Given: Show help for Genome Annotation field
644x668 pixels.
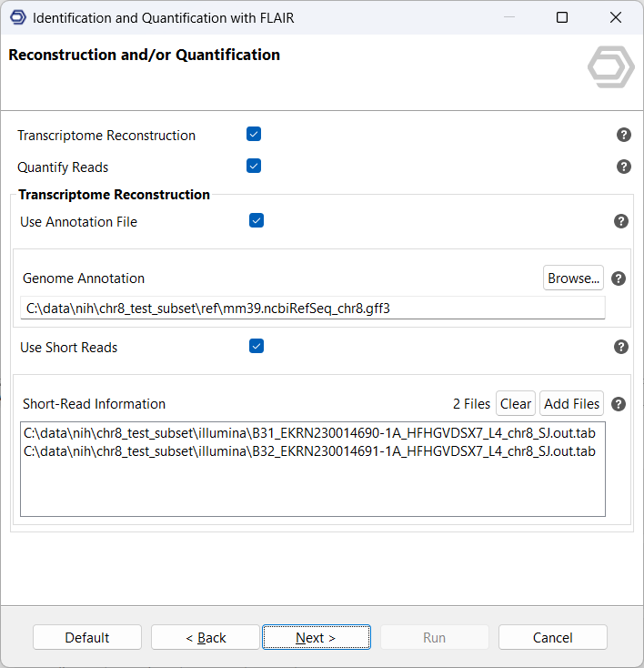Looking at the screenshot, I should [x=619, y=278].
